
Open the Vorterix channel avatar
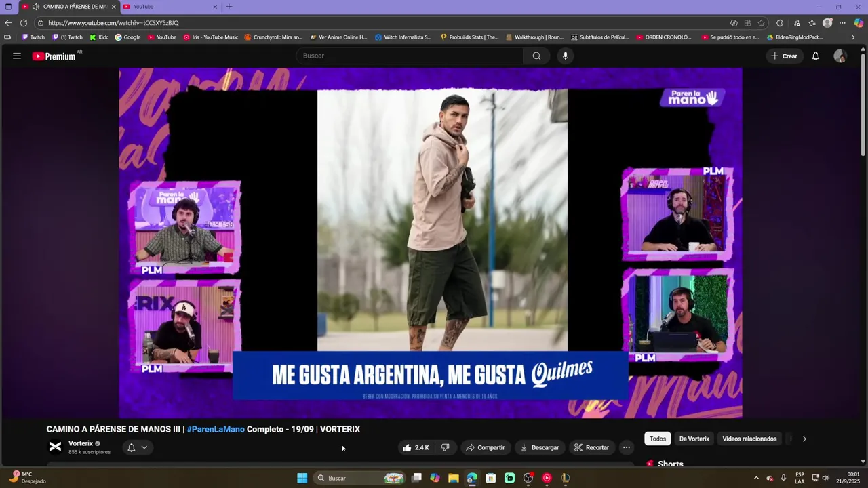pyautogui.click(x=56, y=447)
